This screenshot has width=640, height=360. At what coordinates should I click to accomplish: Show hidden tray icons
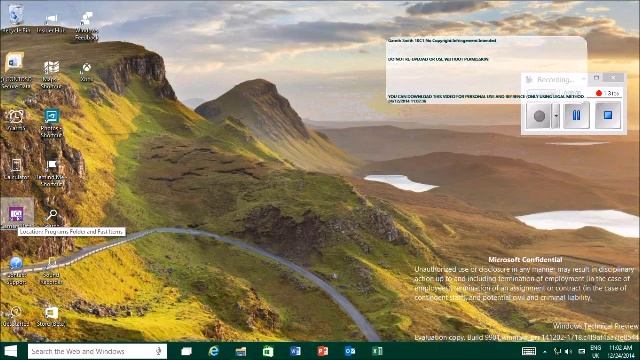click(x=545, y=351)
